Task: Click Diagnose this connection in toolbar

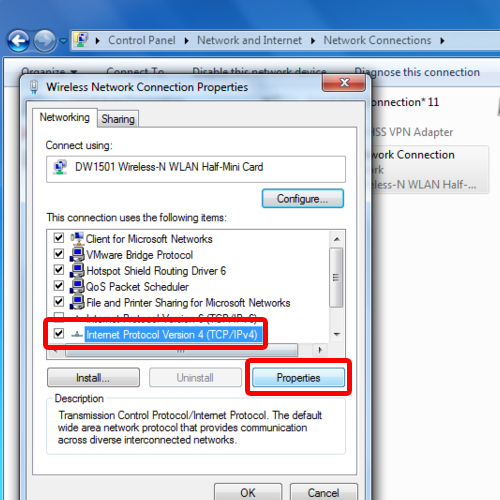Action: click(417, 72)
